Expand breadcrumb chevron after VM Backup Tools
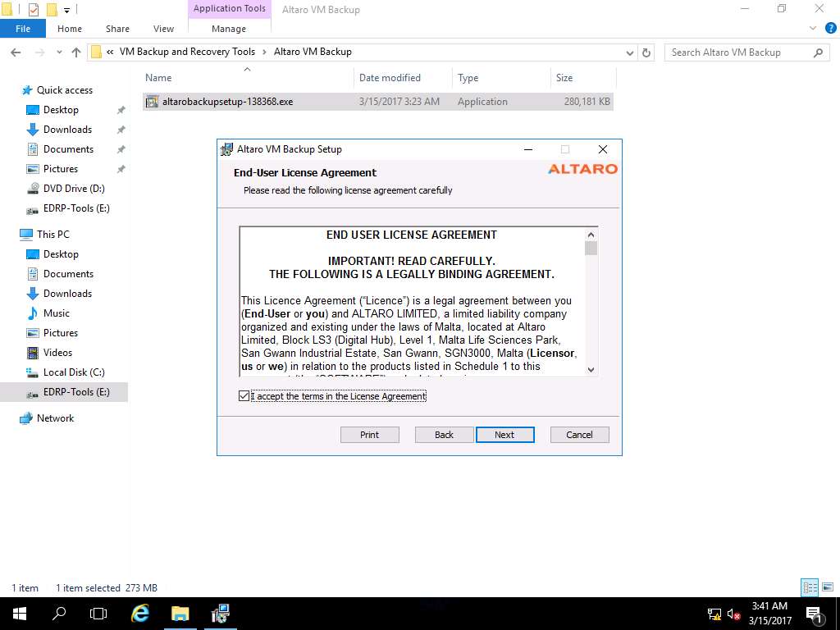Screen dimensions: 840x630 tap(265, 52)
